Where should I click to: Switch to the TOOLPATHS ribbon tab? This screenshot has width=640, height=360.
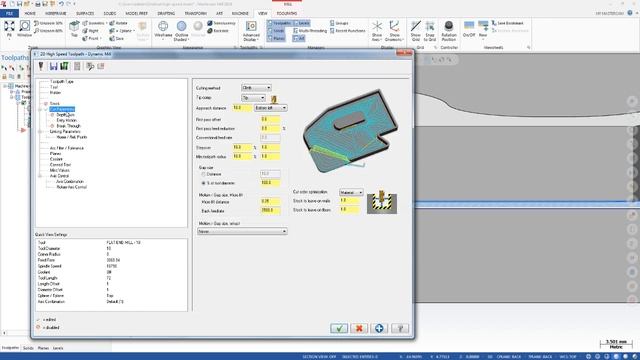pos(287,13)
